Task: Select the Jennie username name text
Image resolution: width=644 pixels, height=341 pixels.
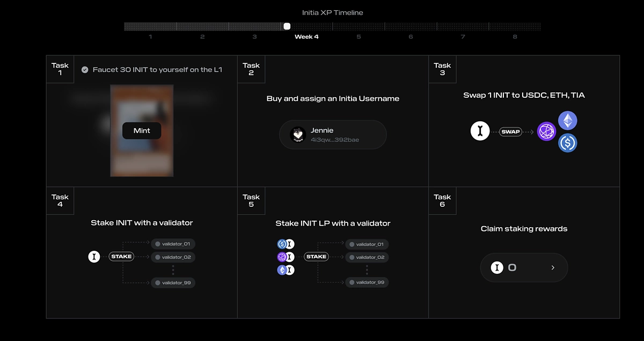Action: (x=322, y=130)
